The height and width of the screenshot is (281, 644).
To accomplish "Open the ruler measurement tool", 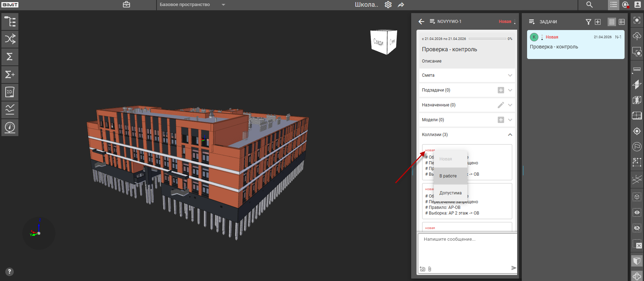I will [x=637, y=69].
